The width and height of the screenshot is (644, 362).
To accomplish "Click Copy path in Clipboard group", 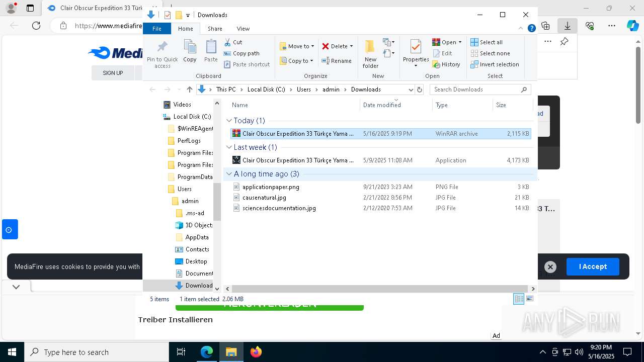I will point(242,53).
